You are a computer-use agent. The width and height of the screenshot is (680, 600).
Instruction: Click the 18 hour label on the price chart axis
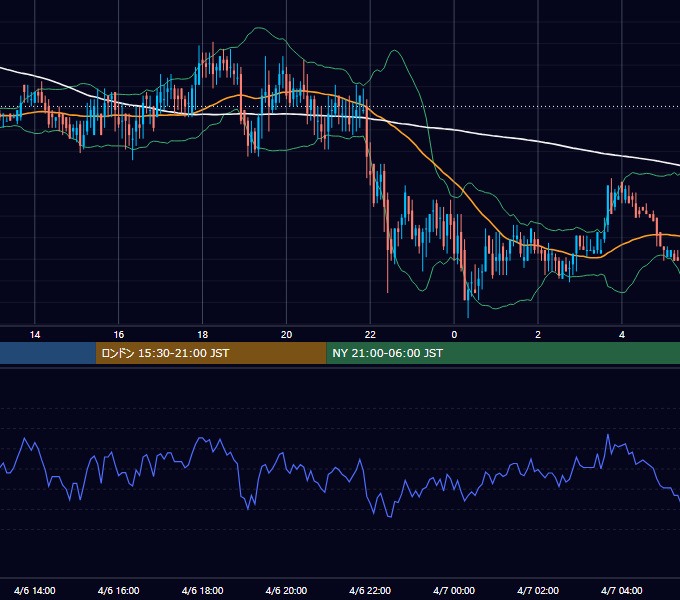203,335
